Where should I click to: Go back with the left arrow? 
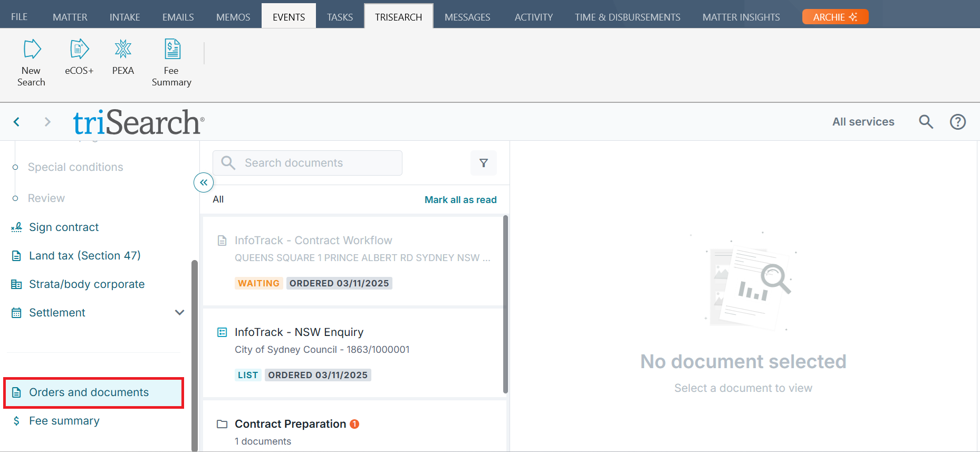(x=17, y=122)
